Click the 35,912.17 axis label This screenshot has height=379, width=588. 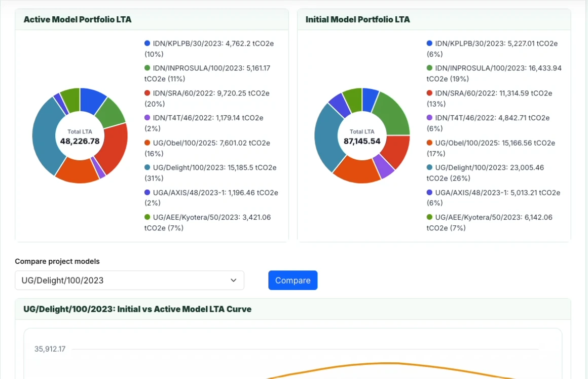pos(50,349)
